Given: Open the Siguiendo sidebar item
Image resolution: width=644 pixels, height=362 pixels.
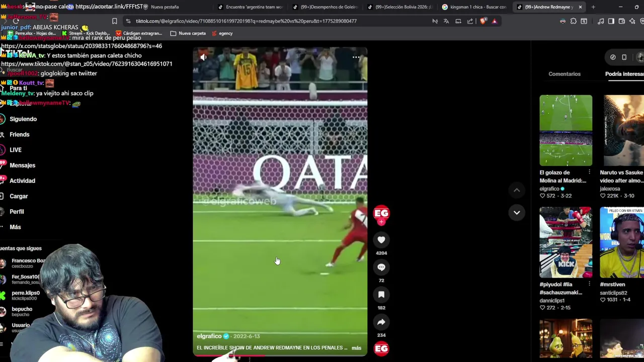Looking at the screenshot, I should point(23,119).
